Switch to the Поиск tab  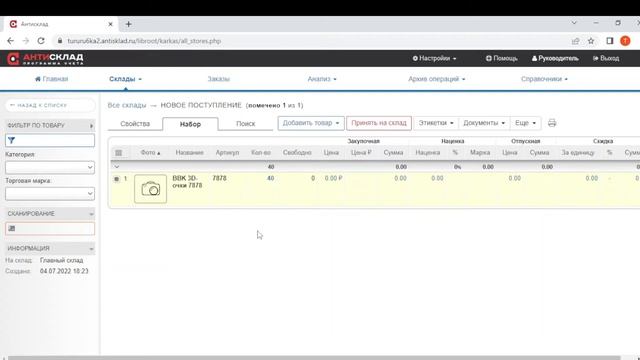point(246,124)
